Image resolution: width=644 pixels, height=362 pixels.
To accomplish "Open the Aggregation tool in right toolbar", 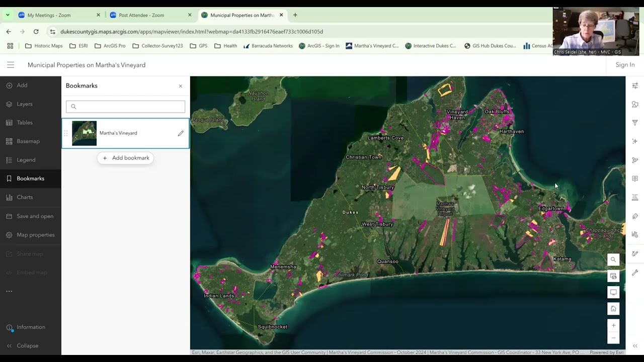I will [x=635, y=160].
